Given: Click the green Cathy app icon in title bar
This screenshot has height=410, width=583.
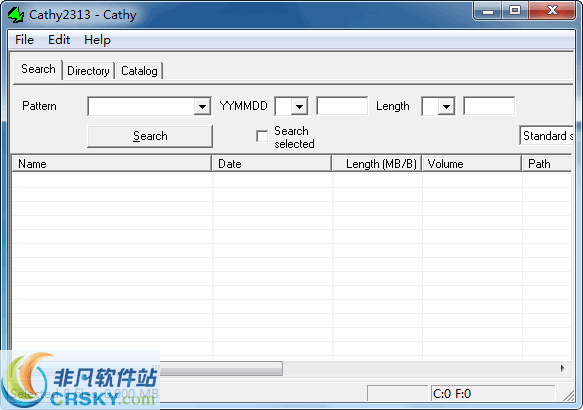Looking at the screenshot, I should click(16, 14).
